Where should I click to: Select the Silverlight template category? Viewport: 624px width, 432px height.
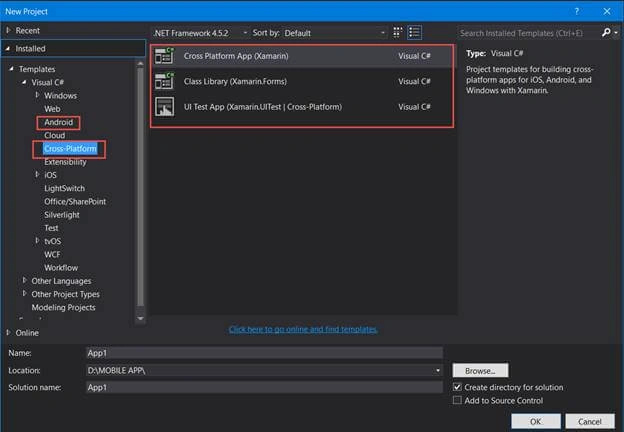(62, 215)
